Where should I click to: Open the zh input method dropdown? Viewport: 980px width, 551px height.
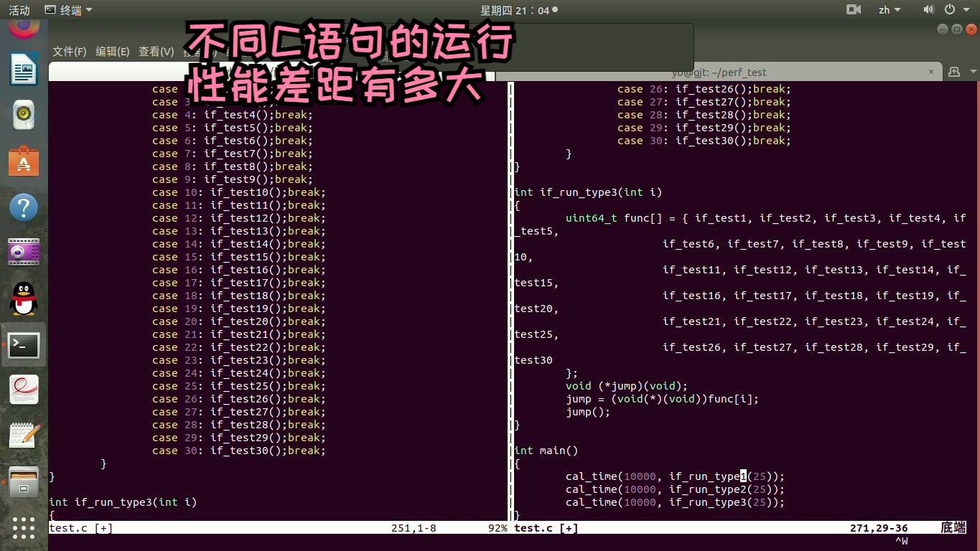tap(890, 10)
